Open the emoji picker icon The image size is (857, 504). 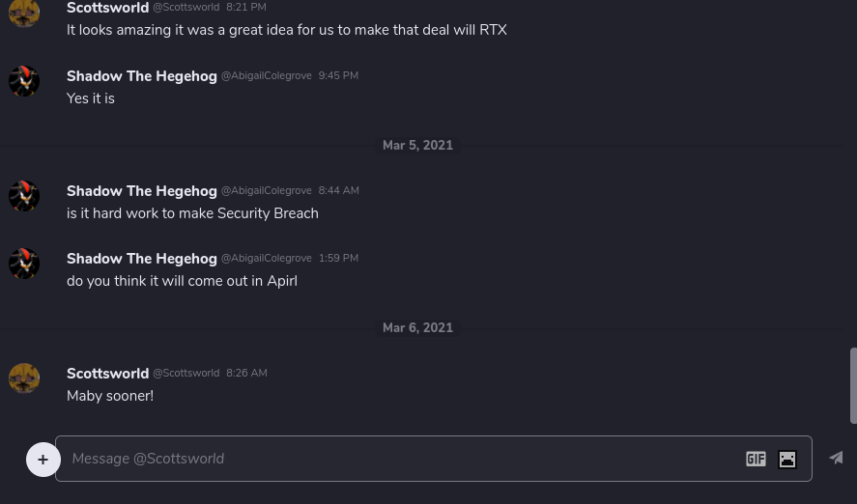[x=787, y=460]
